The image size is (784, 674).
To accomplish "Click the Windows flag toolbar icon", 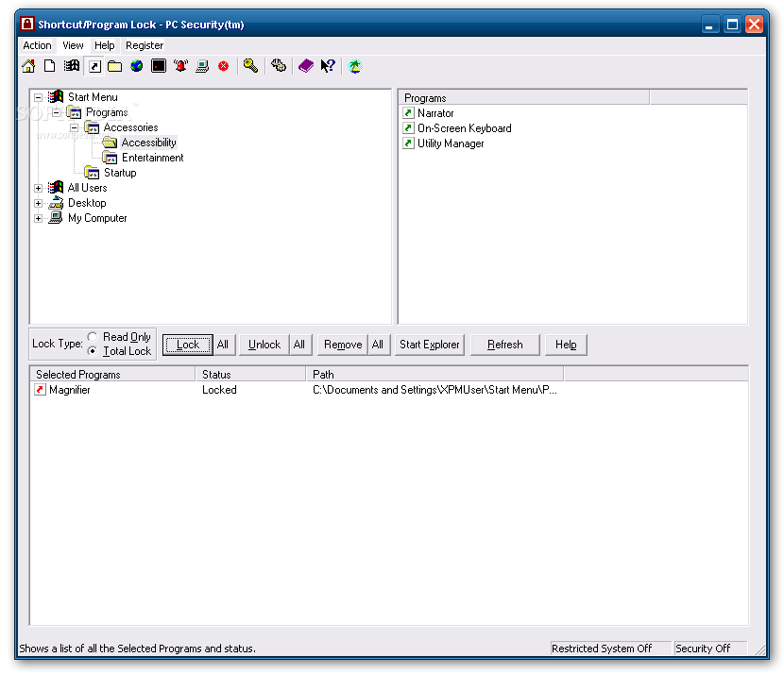I will point(72,65).
